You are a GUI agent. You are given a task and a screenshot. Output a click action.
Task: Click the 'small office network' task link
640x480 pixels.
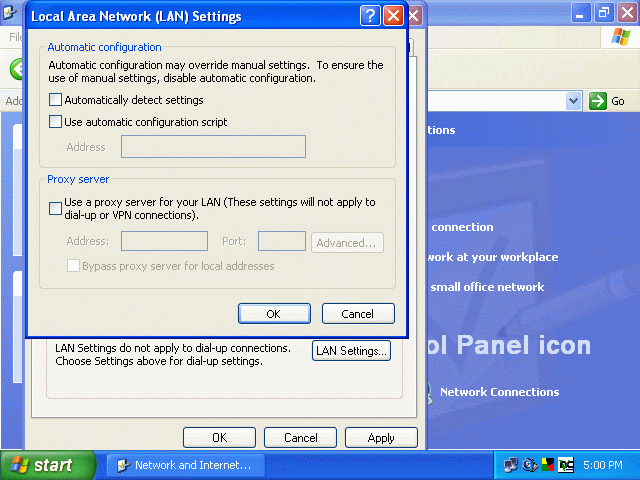487,287
